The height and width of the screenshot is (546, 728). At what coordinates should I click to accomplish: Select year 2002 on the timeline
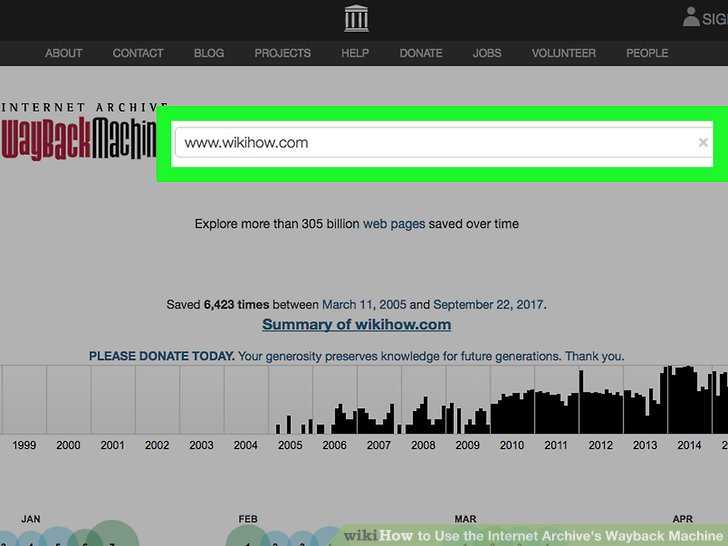click(157, 445)
